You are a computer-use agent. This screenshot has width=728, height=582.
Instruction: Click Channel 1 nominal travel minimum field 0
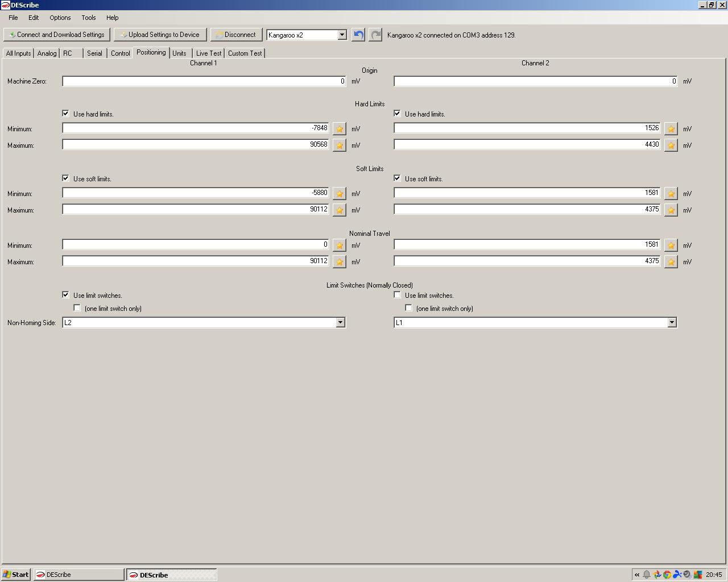[x=196, y=245]
